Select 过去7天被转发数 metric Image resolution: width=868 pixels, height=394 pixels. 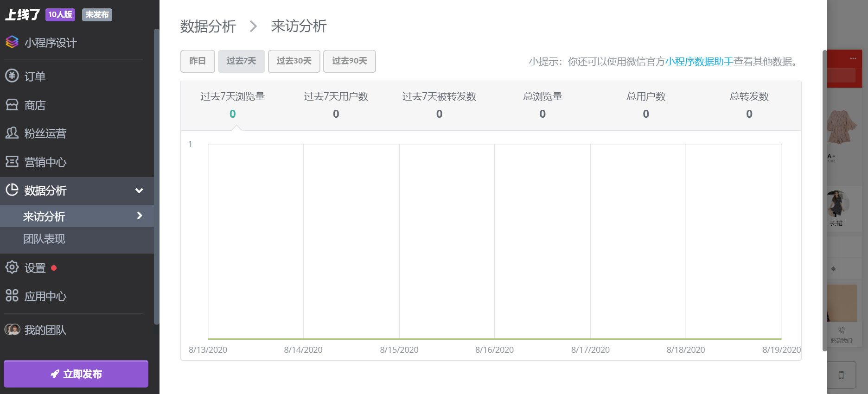pyautogui.click(x=439, y=105)
